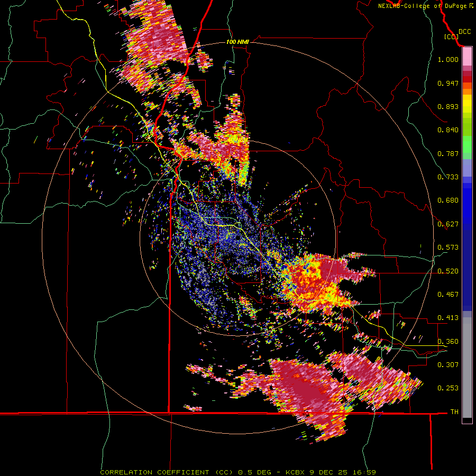Pick the bright green segment of the color bar

(467, 144)
